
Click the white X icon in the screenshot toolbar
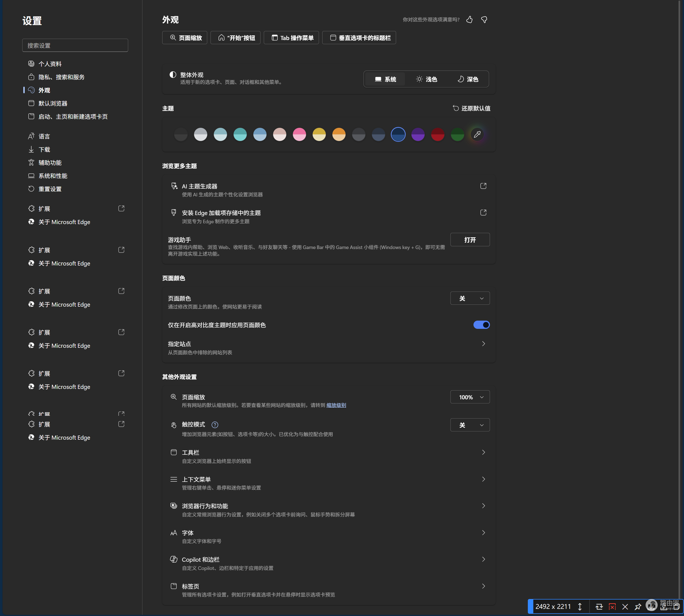625,607
